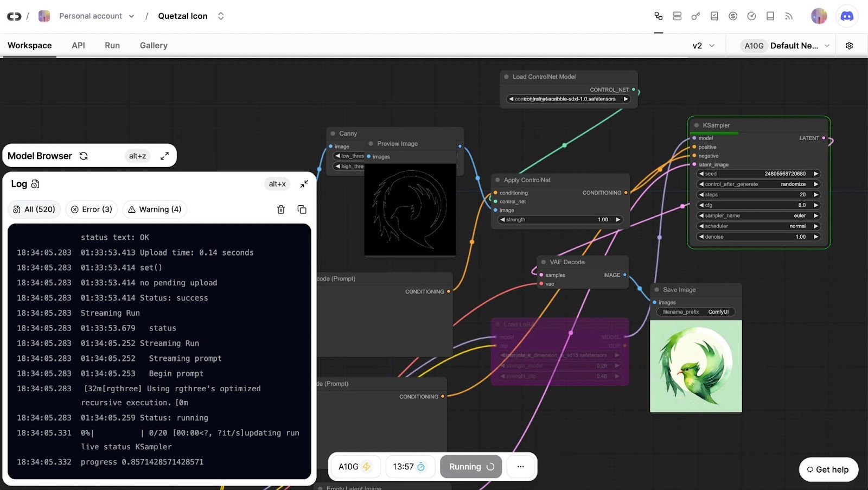Click the Running button
868x490 pixels.
[x=471, y=467]
